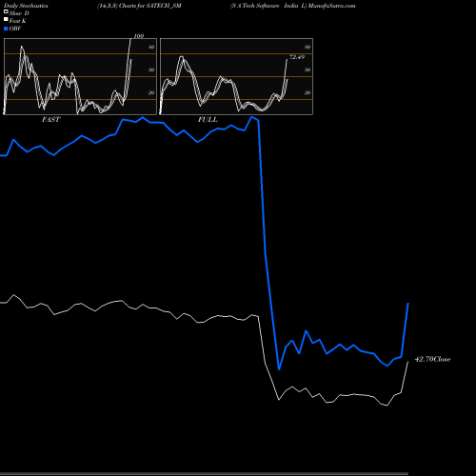Click the FAST label under chart

pyautogui.click(x=50, y=120)
